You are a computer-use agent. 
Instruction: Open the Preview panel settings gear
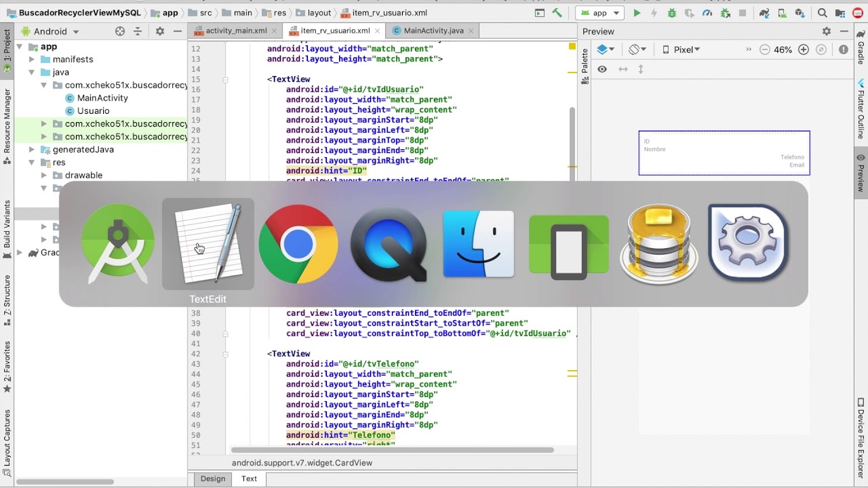tap(827, 31)
